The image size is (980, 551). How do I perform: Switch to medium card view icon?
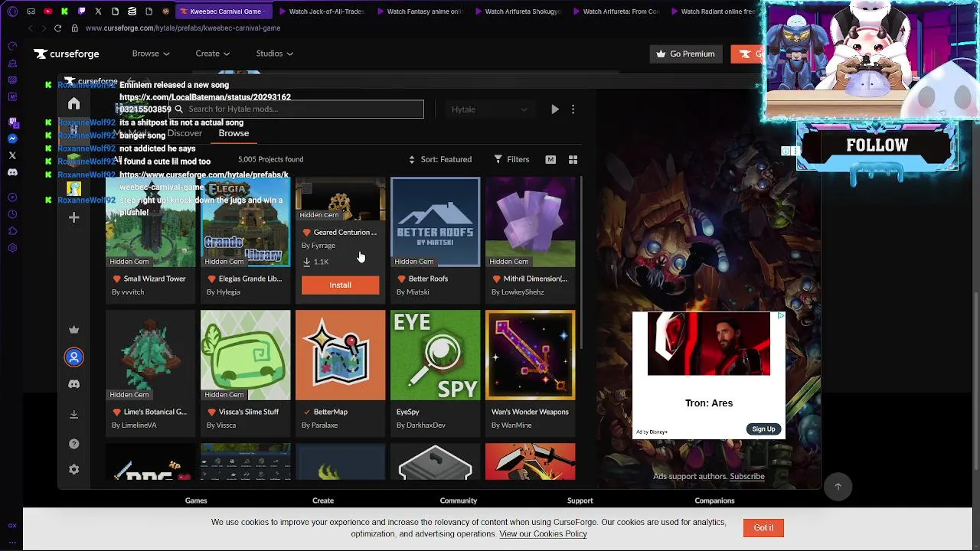tap(550, 159)
